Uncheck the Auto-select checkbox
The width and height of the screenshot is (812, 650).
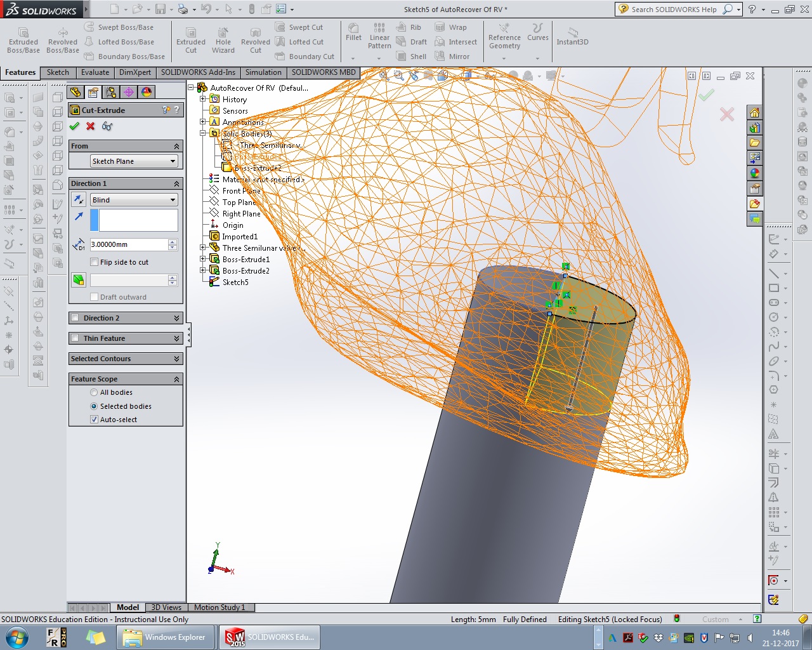pos(95,420)
